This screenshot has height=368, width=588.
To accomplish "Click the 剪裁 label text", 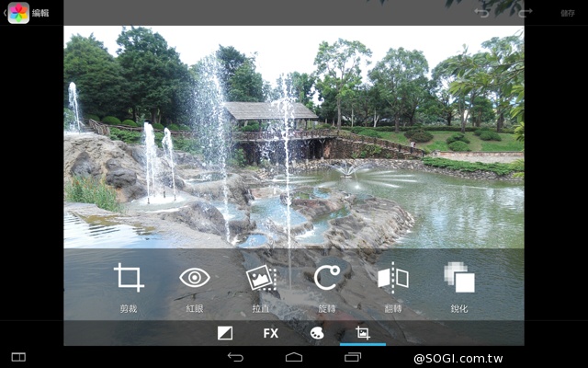I will [x=129, y=309].
